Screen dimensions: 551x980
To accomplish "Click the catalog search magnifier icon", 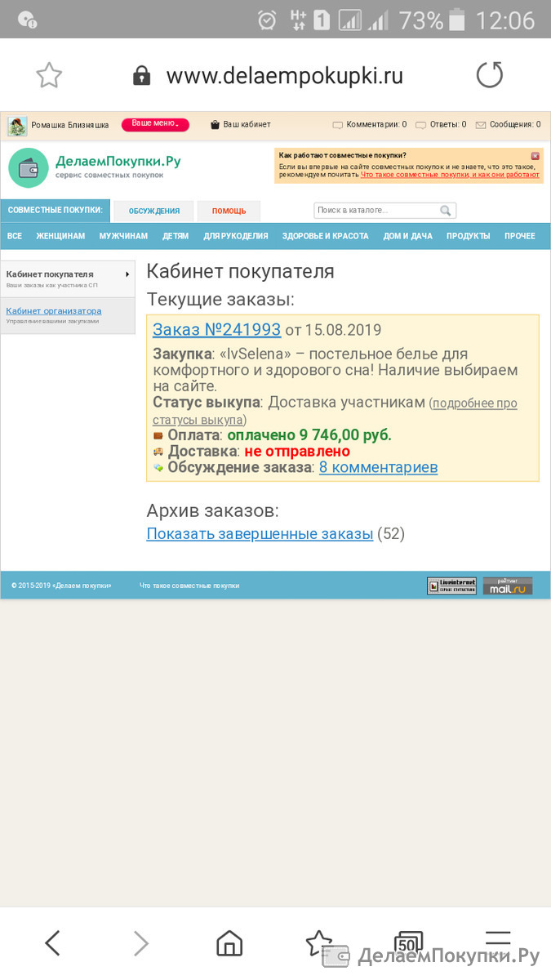I will (x=446, y=211).
